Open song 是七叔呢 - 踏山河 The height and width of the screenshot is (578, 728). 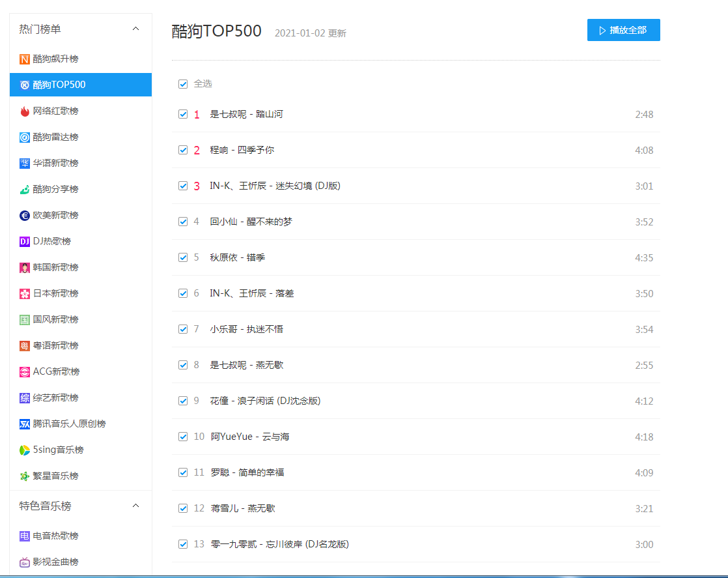pos(246,114)
